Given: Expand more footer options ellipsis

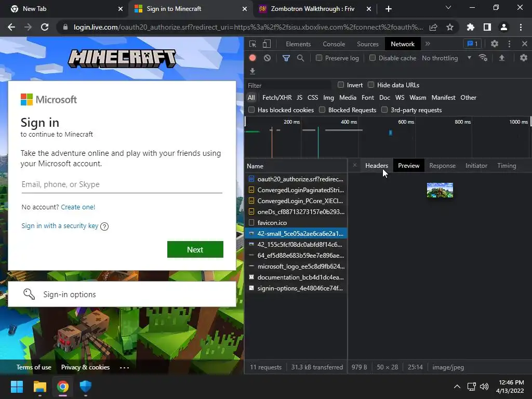Looking at the screenshot, I should coord(124,367).
